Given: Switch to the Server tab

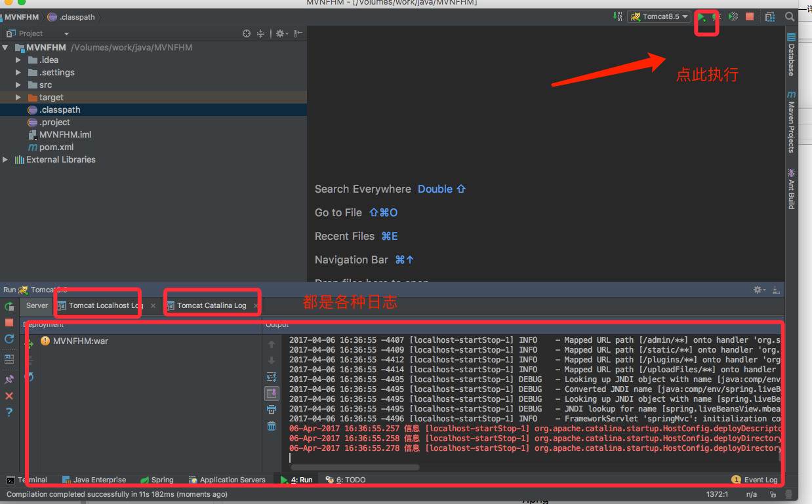Looking at the screenshot, I should (37, 305).
